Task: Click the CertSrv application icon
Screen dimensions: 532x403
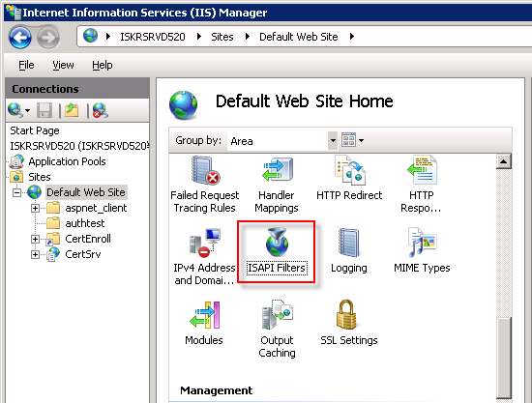Action: [x=53, y=254]
